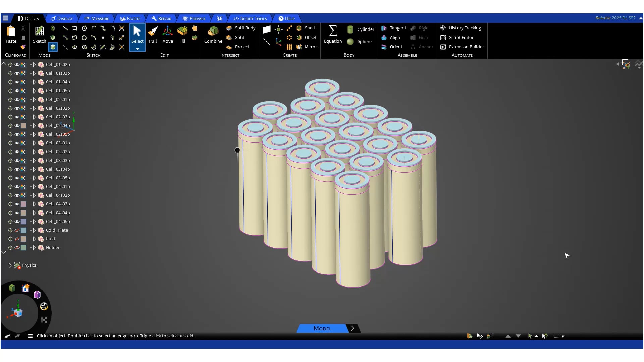Activate the Mirror tool
The height and width of the screenshot is (362, 644).
coord(306,47)
